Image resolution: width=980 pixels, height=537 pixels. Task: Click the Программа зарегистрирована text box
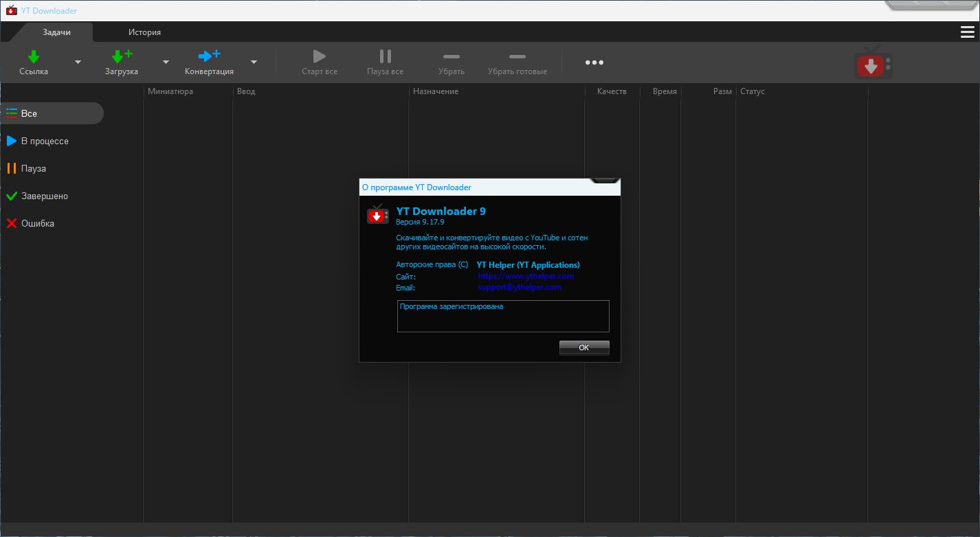503,316
